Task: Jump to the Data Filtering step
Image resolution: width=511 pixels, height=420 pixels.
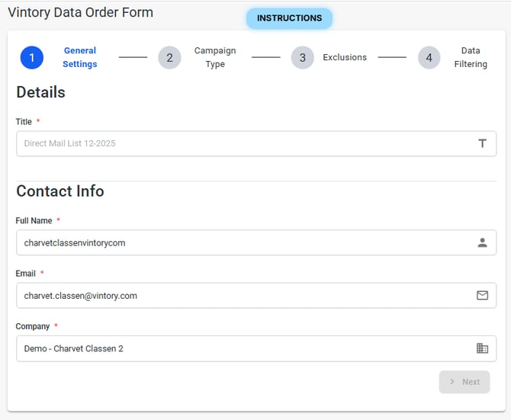Action: pyautogui.click(x=471, y=57)
